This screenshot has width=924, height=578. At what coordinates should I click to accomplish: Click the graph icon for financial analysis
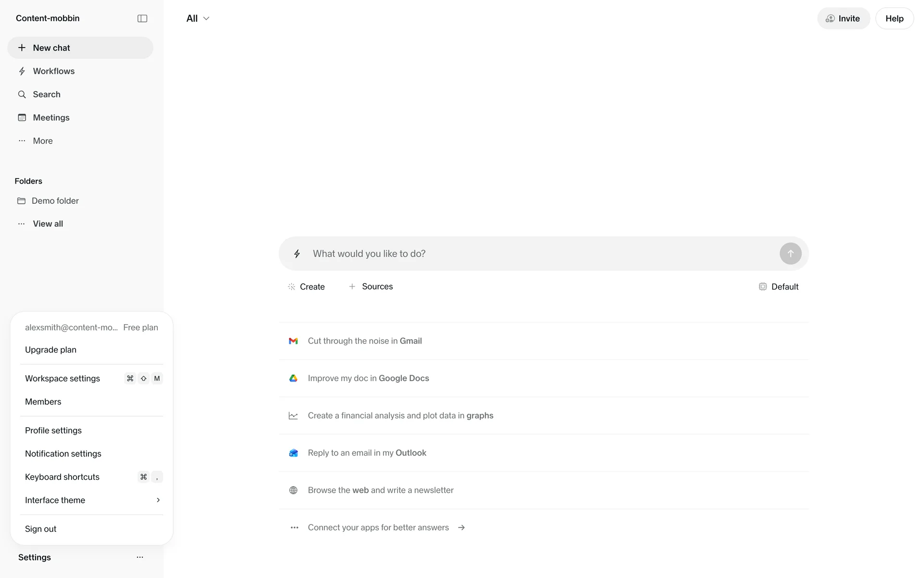(293, 416)
